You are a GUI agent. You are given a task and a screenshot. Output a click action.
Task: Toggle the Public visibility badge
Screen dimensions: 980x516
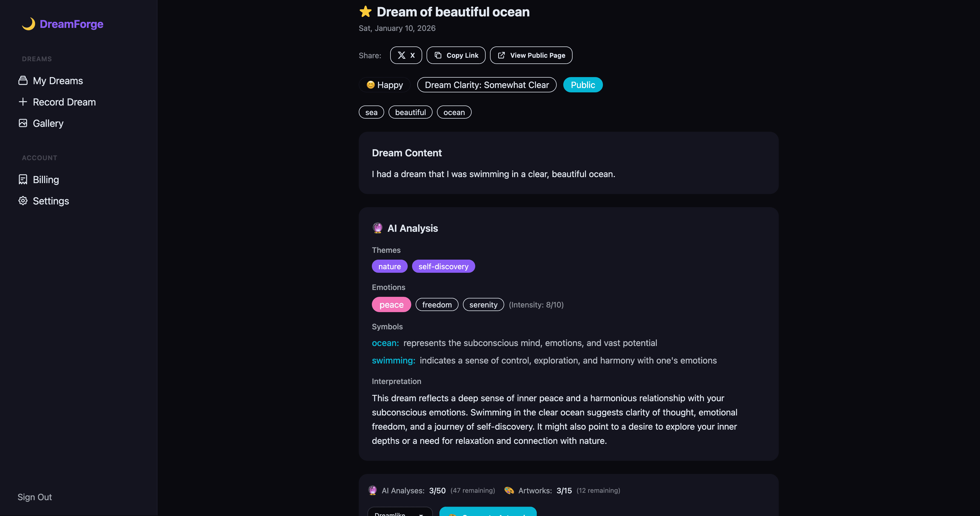(x=582, y=85)
